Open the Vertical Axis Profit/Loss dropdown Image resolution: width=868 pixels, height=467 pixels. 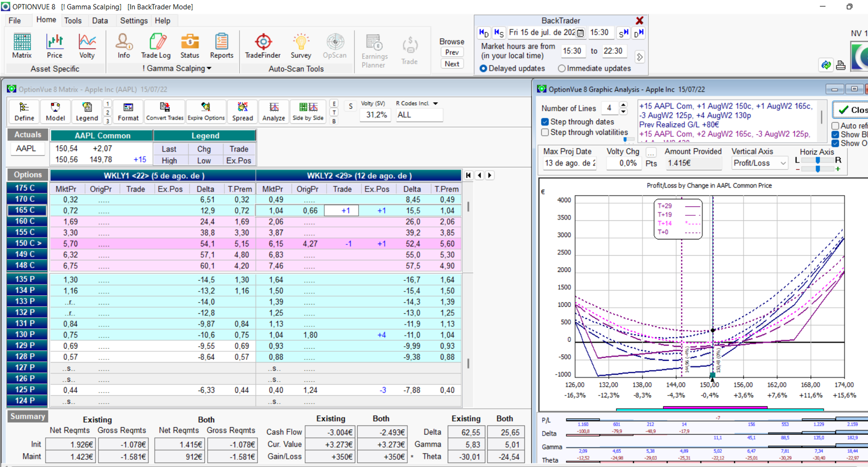783,163
